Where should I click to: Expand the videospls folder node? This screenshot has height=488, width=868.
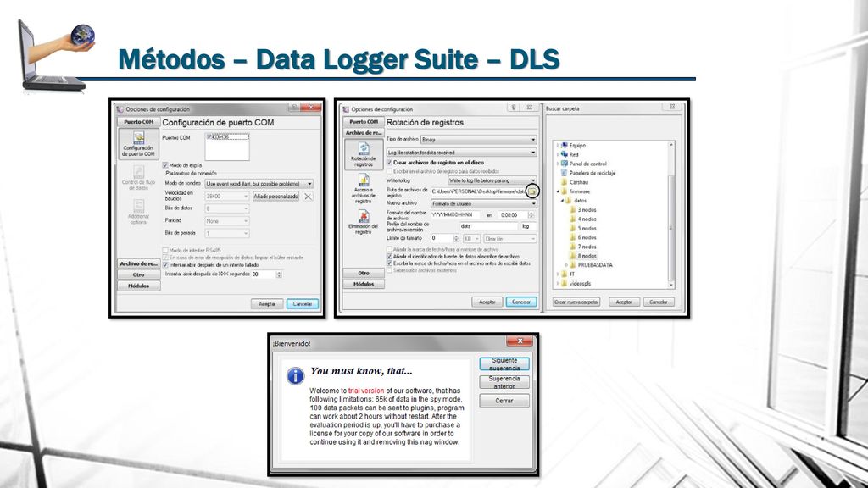coord(558,283)
